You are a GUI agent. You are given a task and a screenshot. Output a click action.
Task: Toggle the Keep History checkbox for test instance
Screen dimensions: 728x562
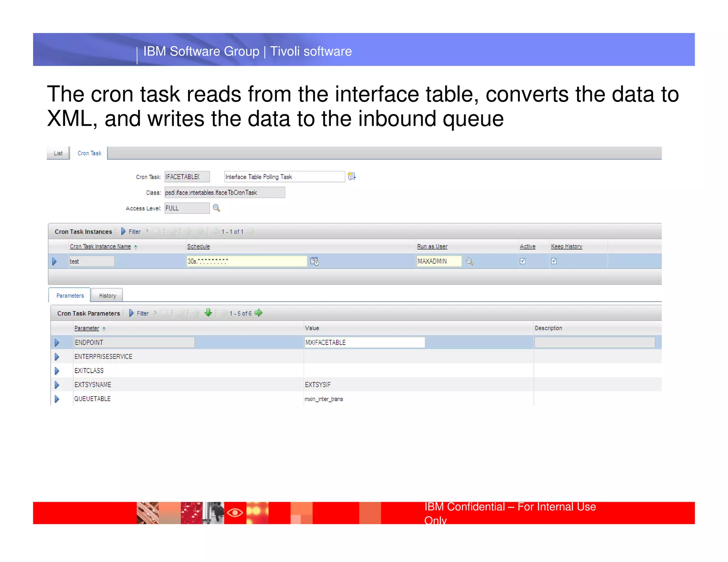(554, 261)
